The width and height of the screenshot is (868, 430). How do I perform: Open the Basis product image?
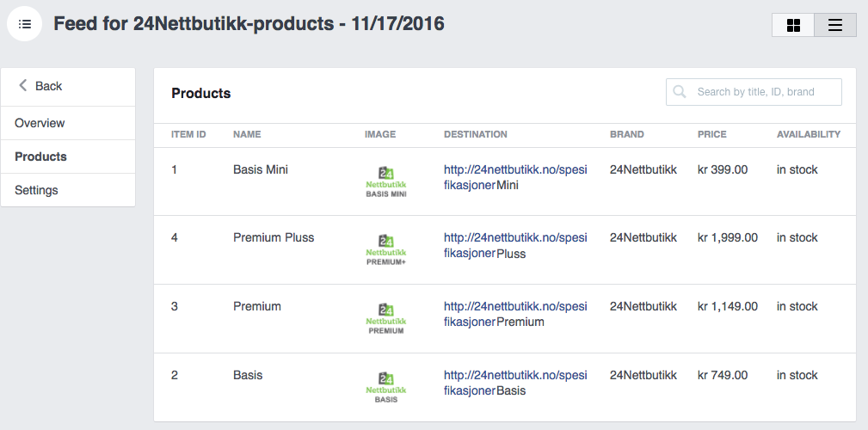coord(386,387)
